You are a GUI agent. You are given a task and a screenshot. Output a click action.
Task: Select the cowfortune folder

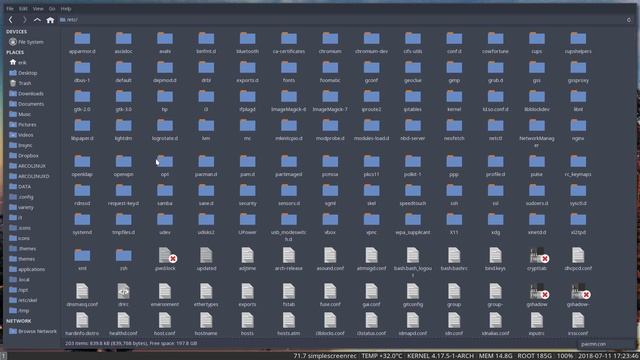495,43
